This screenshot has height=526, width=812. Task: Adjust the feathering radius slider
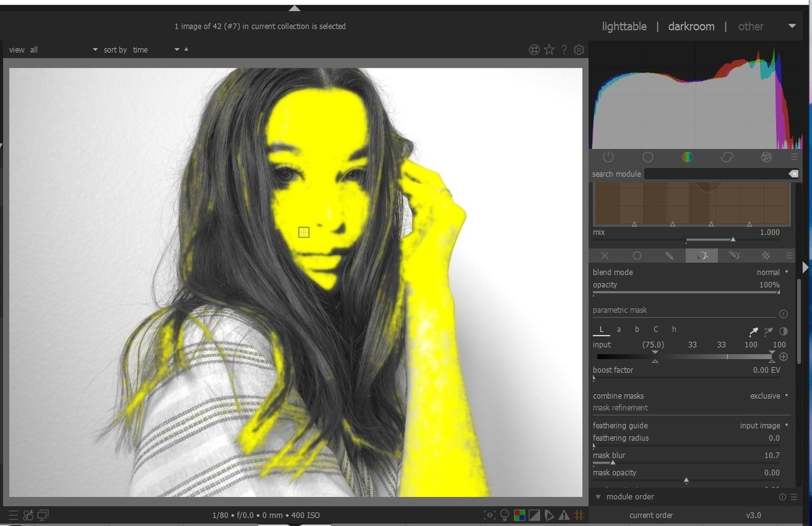tap(687, 440)
